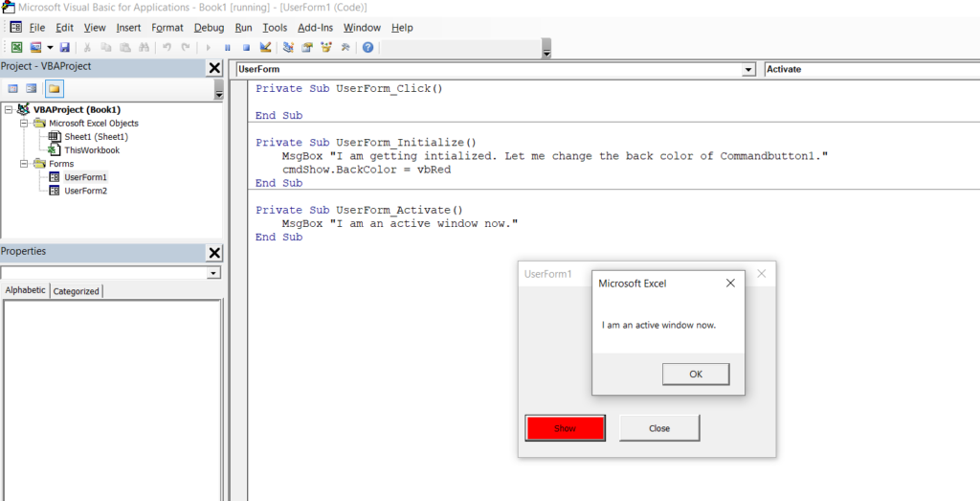This screenshot has height=501, width=980.
Task: Select ThisWorkbook in project tree
Action: pyautogui.click(x=92, y=150)
